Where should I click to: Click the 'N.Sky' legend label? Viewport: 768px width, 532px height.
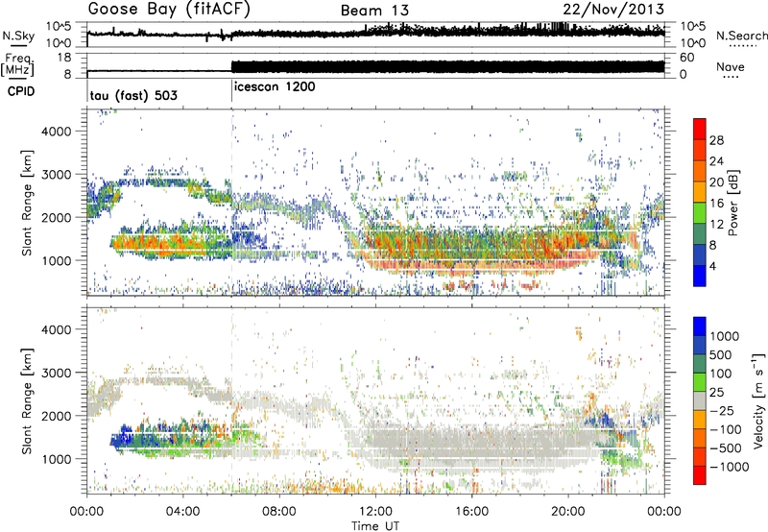tap(18, 36)
